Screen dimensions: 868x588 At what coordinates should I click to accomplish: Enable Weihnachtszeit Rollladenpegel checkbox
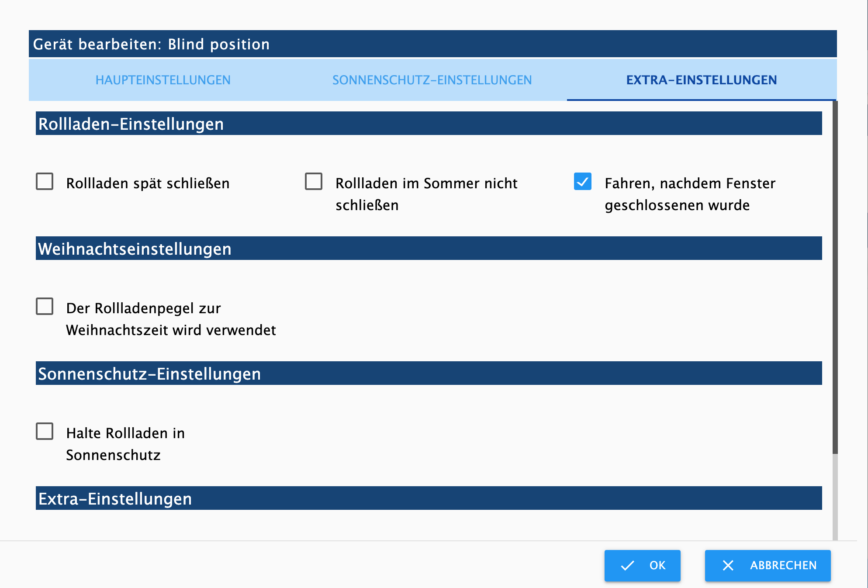[45, 307]
